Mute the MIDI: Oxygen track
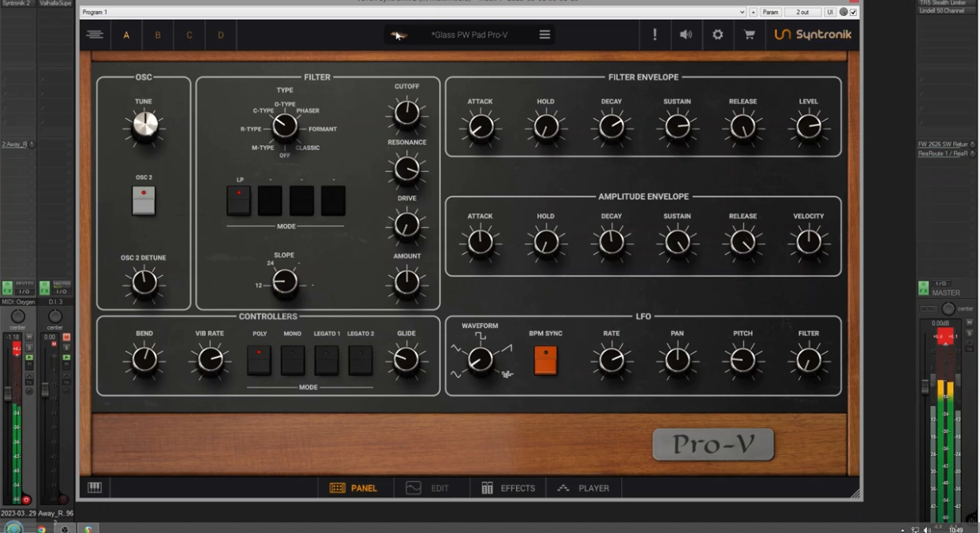Viewport: 980px width, 533px height. [29, 337]
